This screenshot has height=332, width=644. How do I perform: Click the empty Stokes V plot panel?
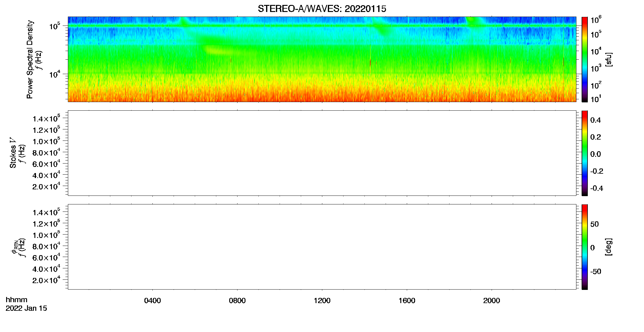pos(322,153)
